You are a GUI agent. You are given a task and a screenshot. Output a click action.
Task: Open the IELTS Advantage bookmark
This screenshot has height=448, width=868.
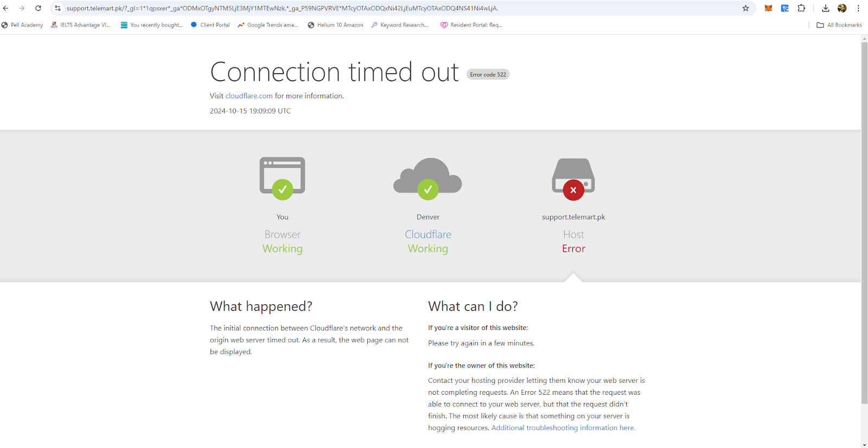tap(81, 25)
